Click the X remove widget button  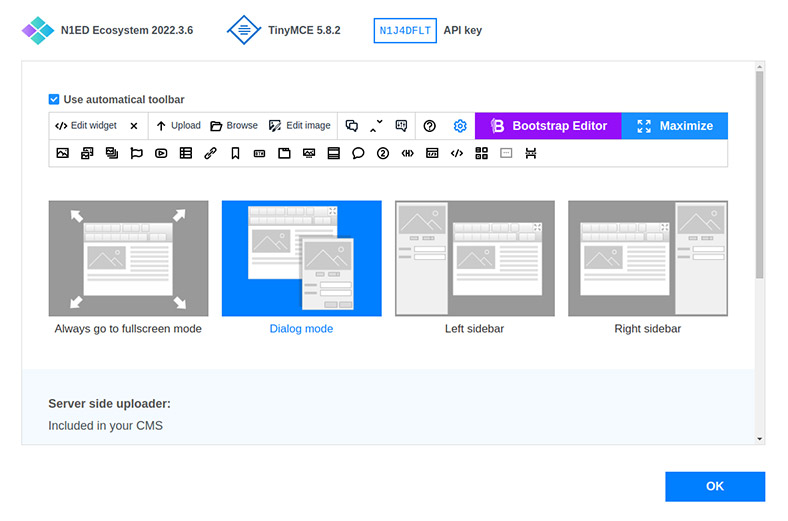[134, 126]
